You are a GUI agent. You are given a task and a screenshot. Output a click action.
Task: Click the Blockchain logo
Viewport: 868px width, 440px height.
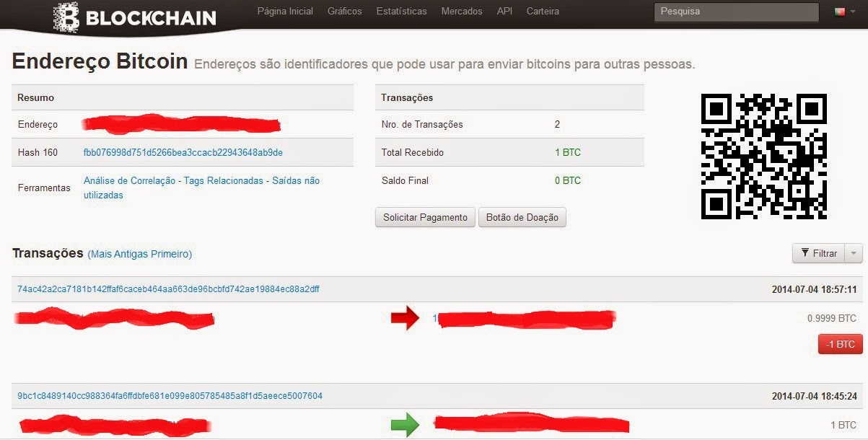click(x=135, y=16)
